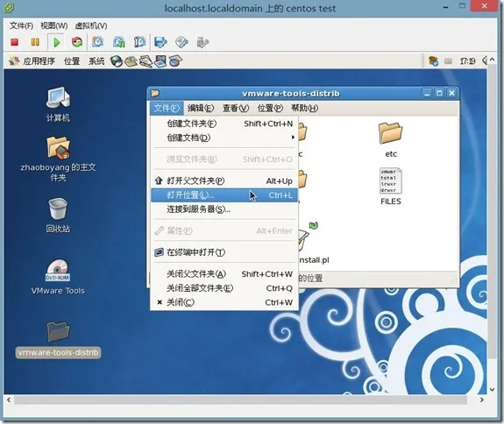Open the 位置(P) menu in Nautilus window

[270, 109]
